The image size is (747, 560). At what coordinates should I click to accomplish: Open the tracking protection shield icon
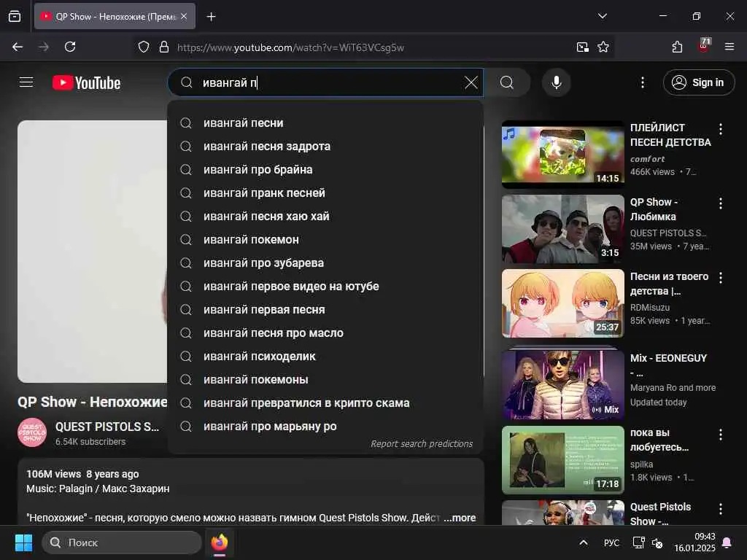coord(144,47)
